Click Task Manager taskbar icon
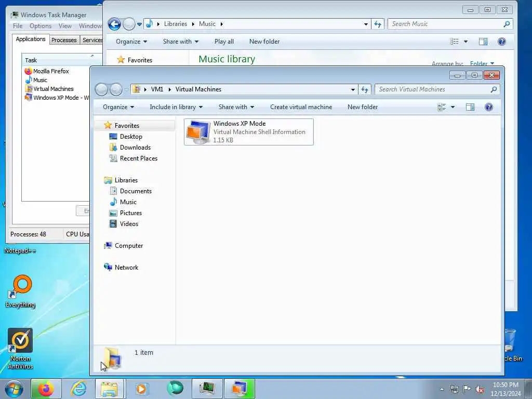Viewport: 532px width, 399px height. coord(207,389)
